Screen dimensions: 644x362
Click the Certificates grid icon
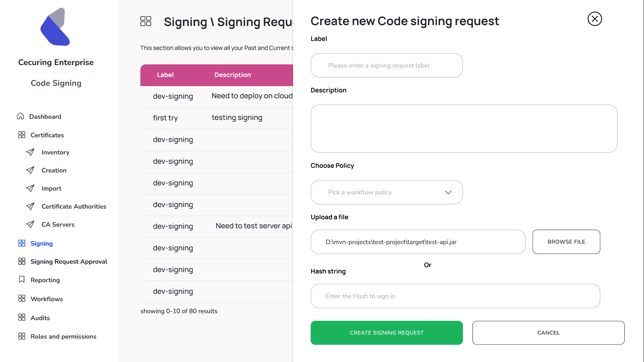(22, 135)
